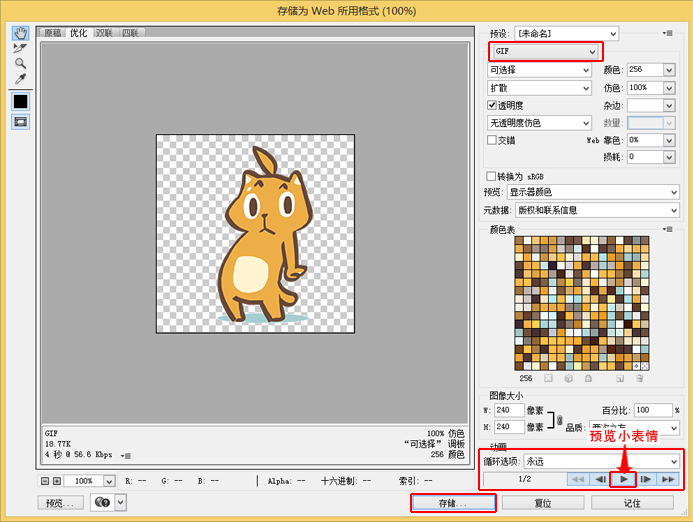Click the cat image preview

tap(255, 234)
